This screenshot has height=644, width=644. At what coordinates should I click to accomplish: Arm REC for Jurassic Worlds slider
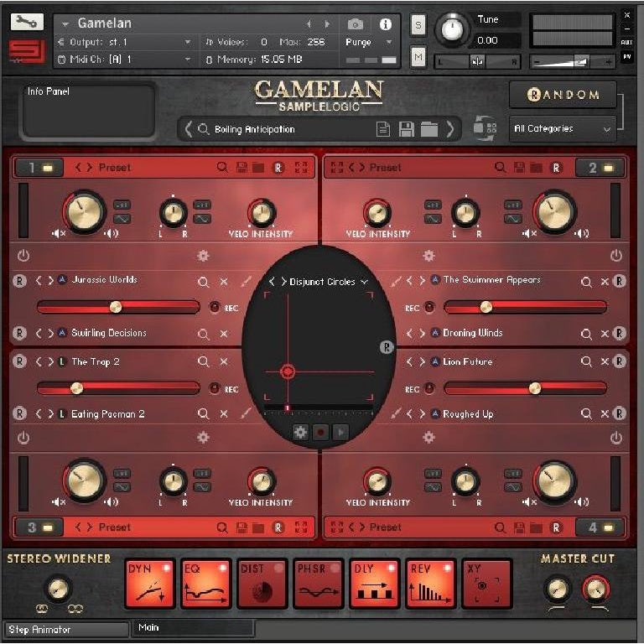[x=214, y=307]
